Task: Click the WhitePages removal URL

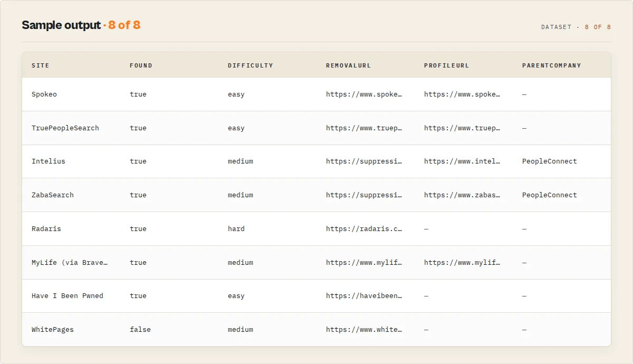Action: (x=364, y=330)
